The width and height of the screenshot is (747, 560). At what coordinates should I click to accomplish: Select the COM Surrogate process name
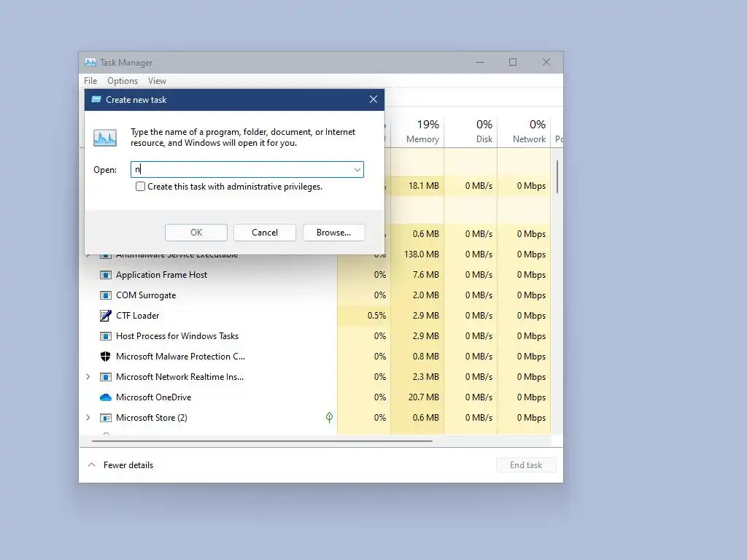tap(146, 295)
